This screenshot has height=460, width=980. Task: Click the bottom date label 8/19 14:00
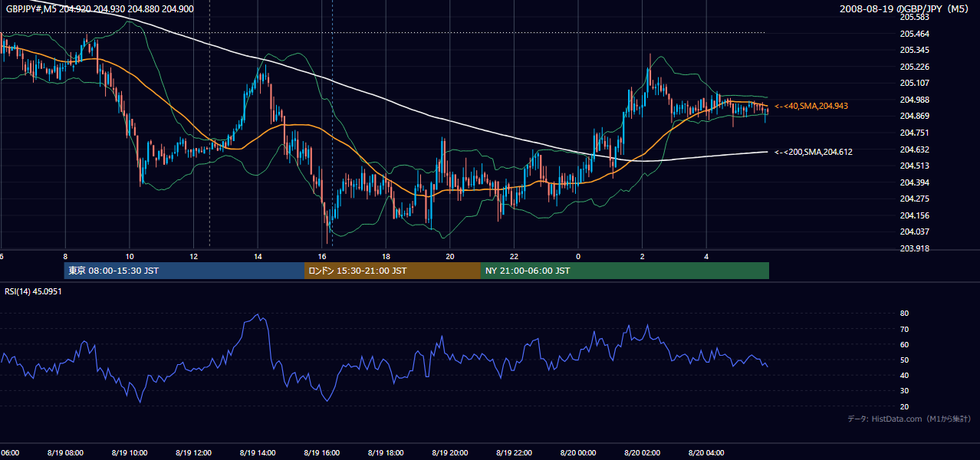pyautogui.click(x=258, y=452)
